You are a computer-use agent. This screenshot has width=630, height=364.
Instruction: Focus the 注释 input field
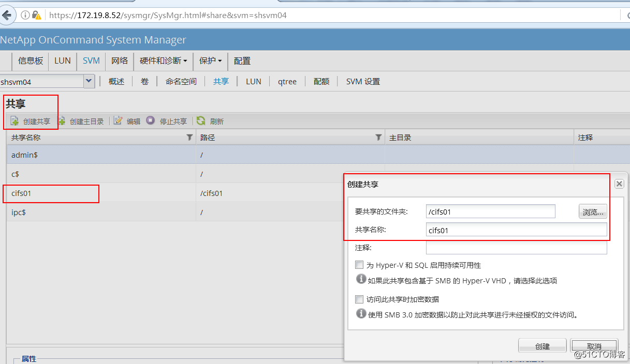click(x=516, y=248)
